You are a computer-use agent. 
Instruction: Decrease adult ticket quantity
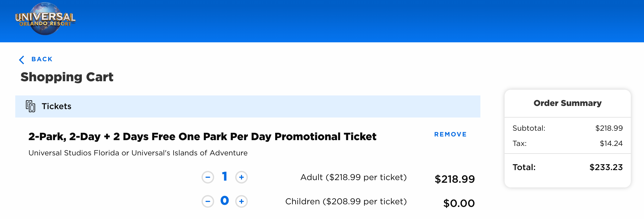coord(208,177)
